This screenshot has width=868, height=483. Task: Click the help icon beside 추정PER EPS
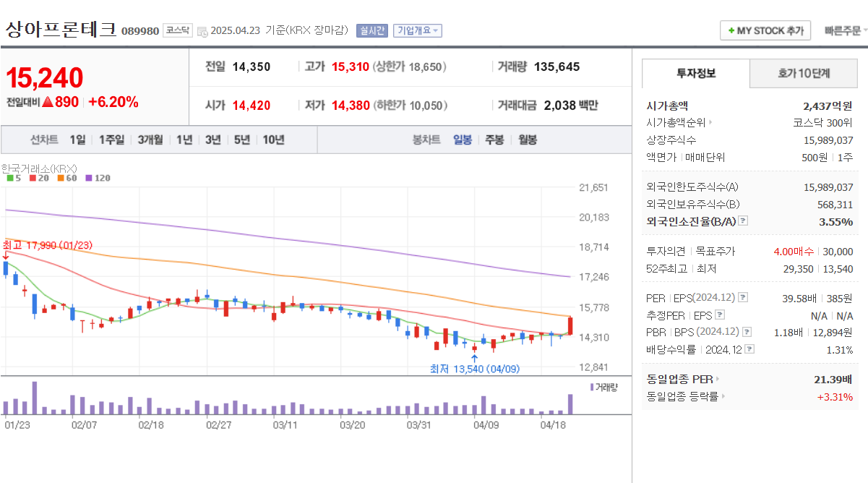click(719, 315)
